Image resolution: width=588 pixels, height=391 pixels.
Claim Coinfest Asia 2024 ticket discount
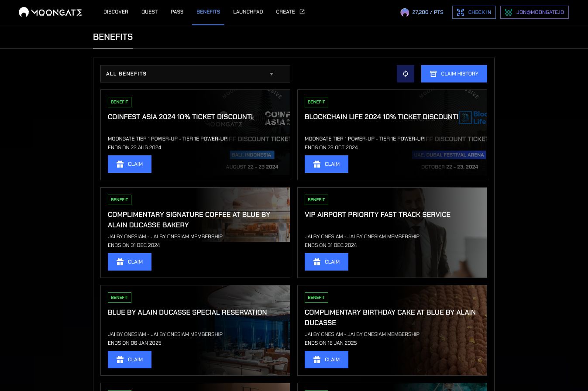click(x=130, y=164)
